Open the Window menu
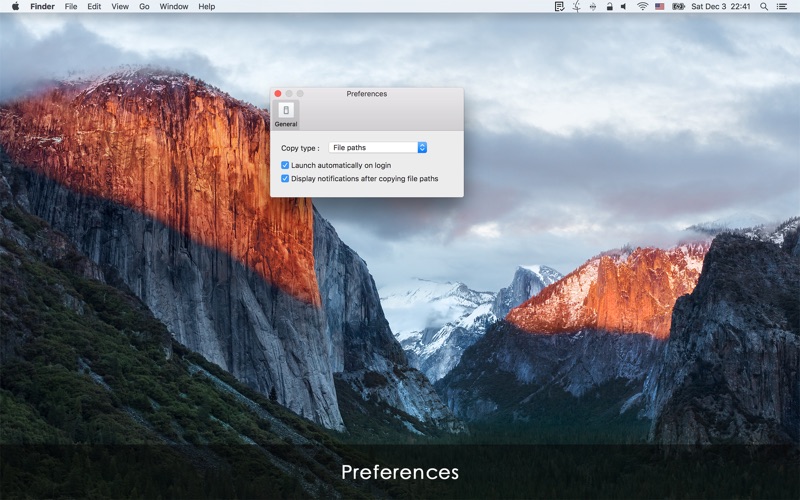 (174, 6)
